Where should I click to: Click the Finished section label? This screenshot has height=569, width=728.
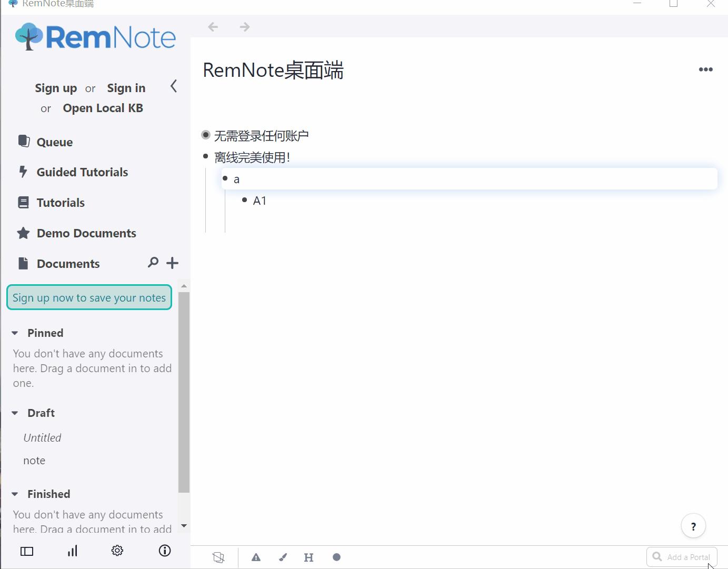(x=49, y=494)
